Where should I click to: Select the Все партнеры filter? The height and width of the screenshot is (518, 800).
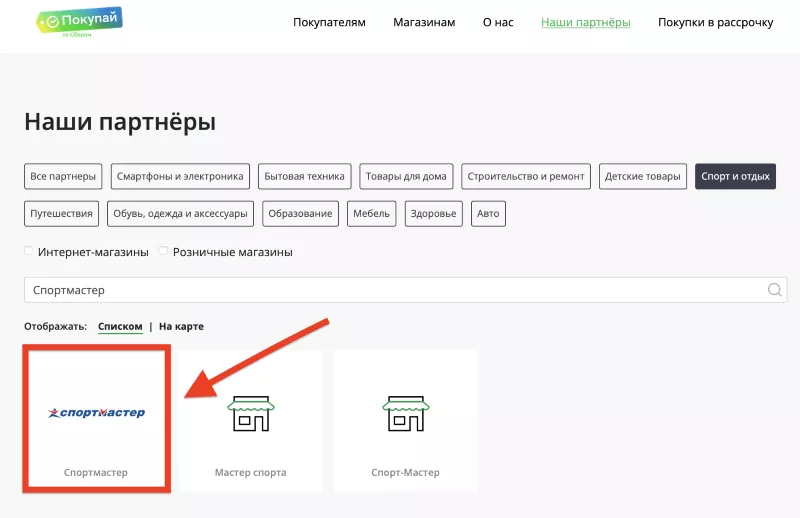point(63,176)
